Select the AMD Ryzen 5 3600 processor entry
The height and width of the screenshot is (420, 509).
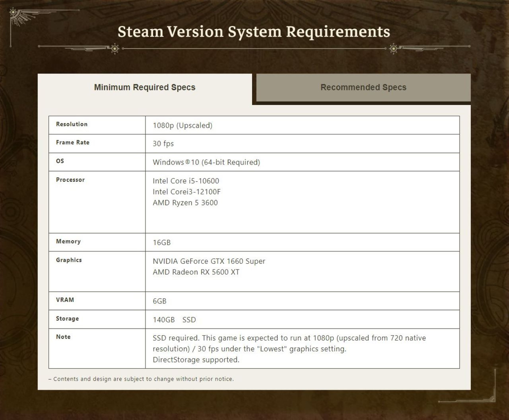[x=185, y=203]
